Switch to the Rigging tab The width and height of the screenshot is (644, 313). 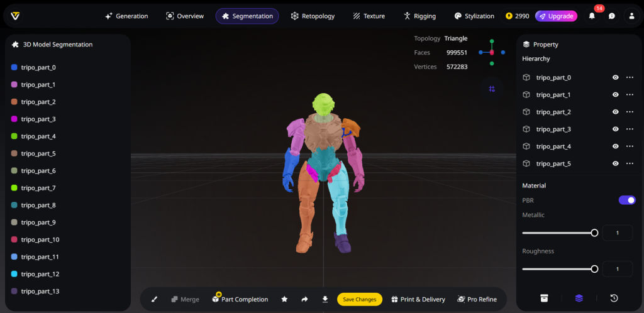[419, 16]
